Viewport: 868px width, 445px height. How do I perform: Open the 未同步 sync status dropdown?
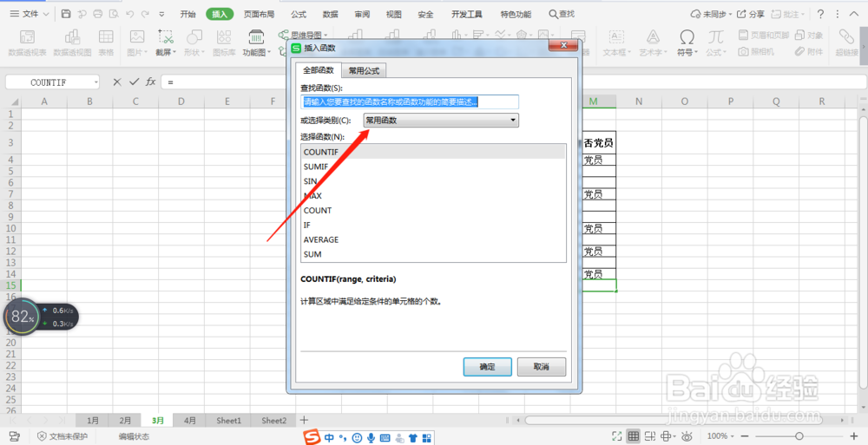[712, 14]
